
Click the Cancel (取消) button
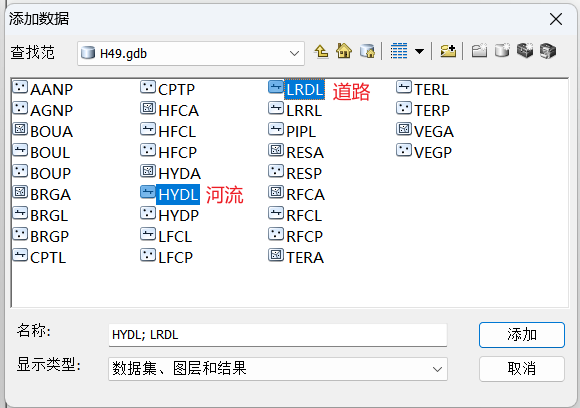tap(522, 368)
